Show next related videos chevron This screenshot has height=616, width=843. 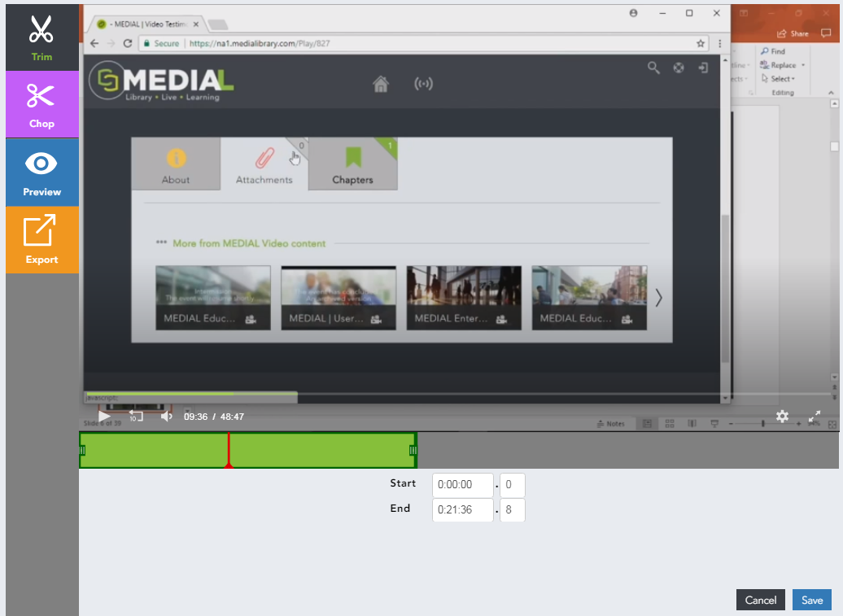(658, 298)
